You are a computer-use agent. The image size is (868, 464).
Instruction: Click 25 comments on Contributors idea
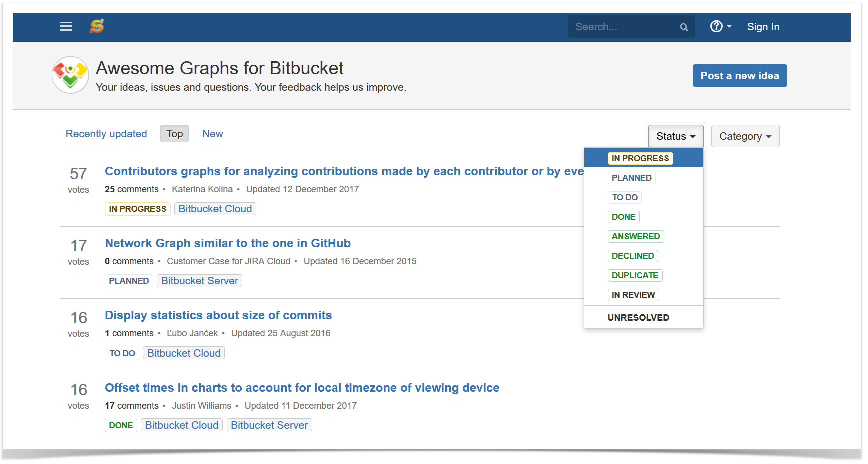point(132,189)
